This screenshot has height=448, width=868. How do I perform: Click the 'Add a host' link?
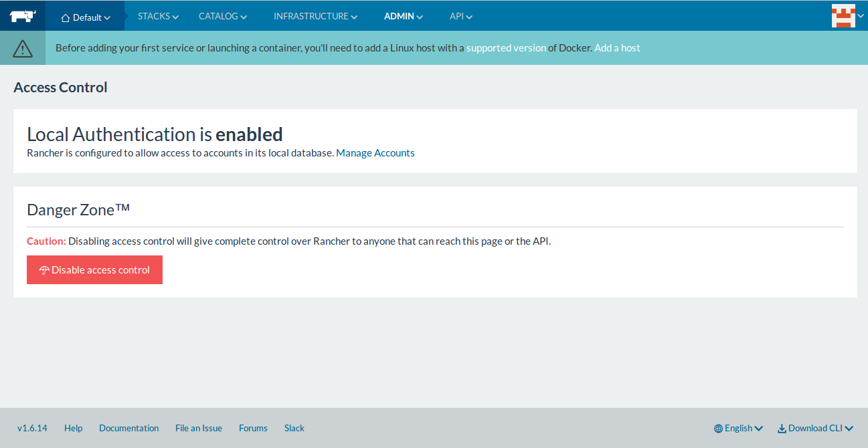[617, 48]
